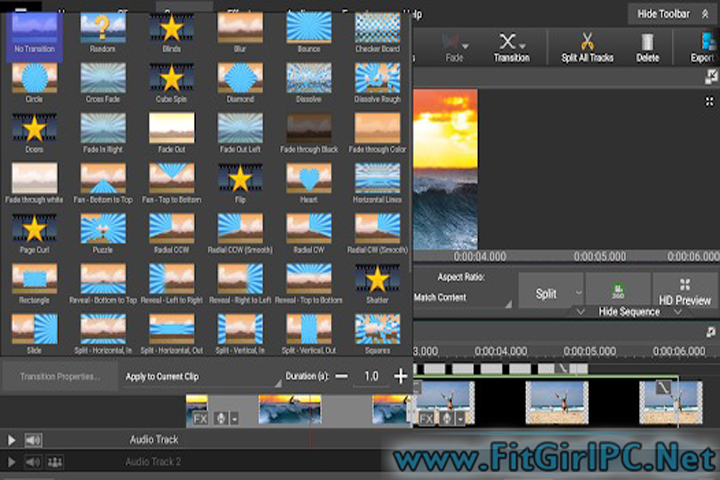
Task: Increase duration with plus button
Action: (401, 376)
